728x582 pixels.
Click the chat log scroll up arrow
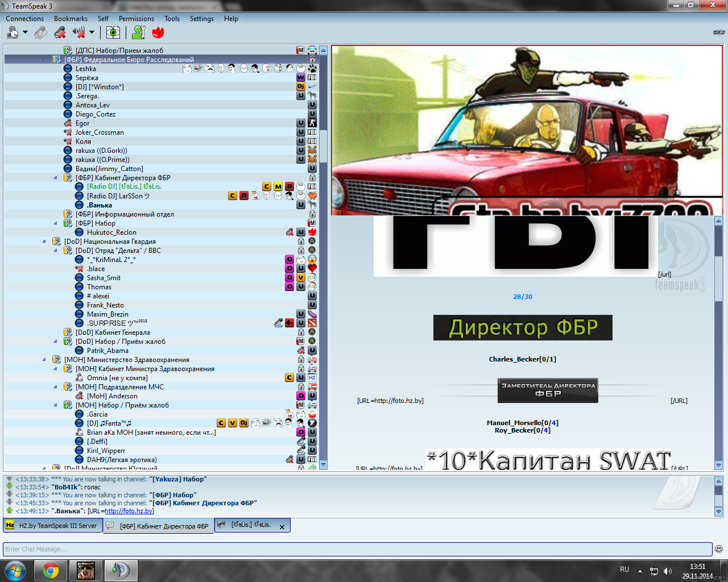(718, 481)
